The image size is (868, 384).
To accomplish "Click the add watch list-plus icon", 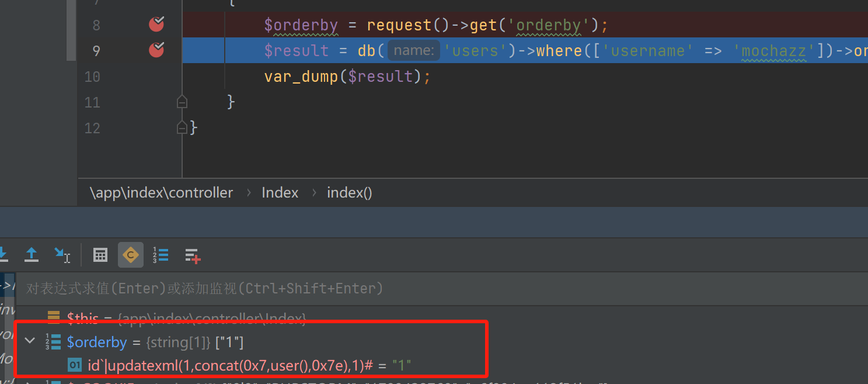I will pos(193,255).
